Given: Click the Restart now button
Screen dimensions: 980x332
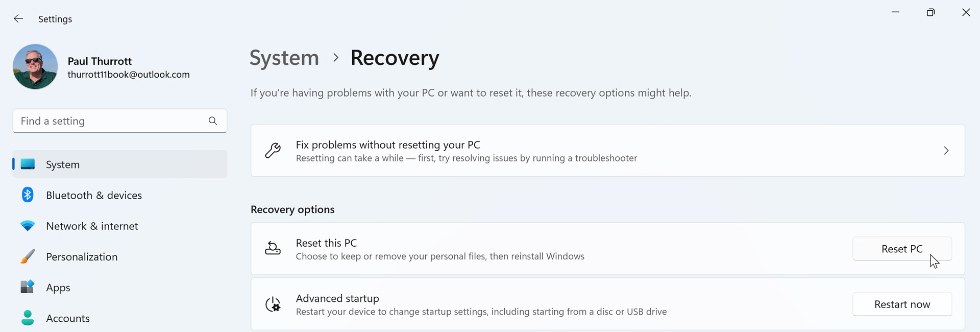Looking at the screenshot, I should point(902,304).
